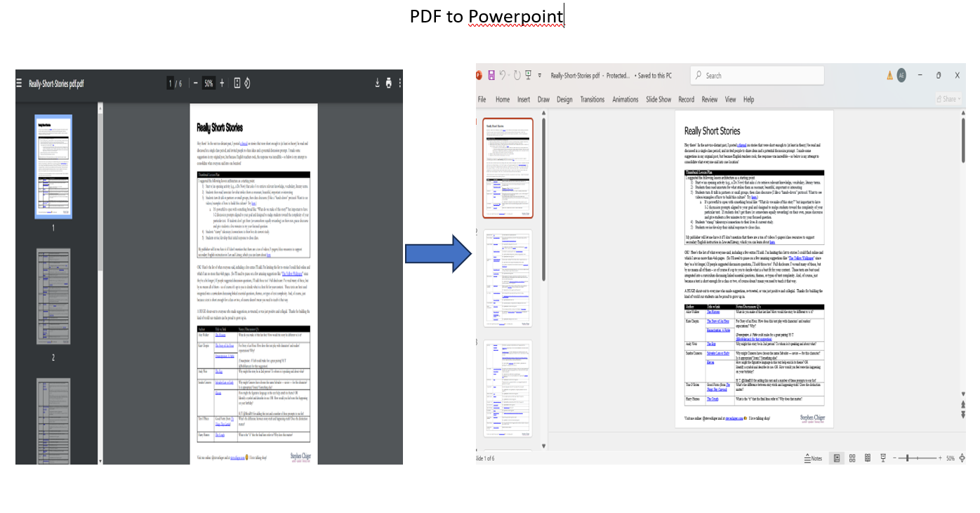Viewport: 980px width, 513px height.
Task: Open the PDF viewer sidebar menu icon
Action: pyautogui.click(x=19, y=84)
